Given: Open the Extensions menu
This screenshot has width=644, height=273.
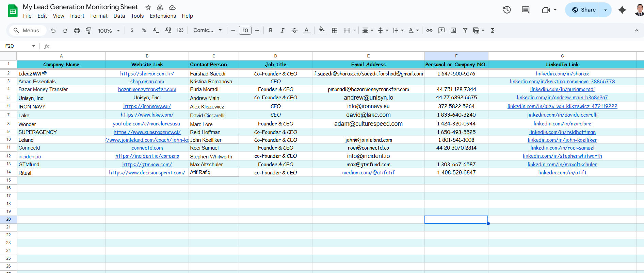Looking at the screenshot, I should point(163,16).
